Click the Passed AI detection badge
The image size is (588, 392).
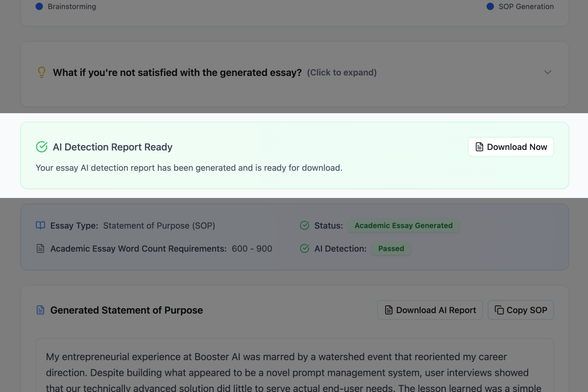[391, 248]
